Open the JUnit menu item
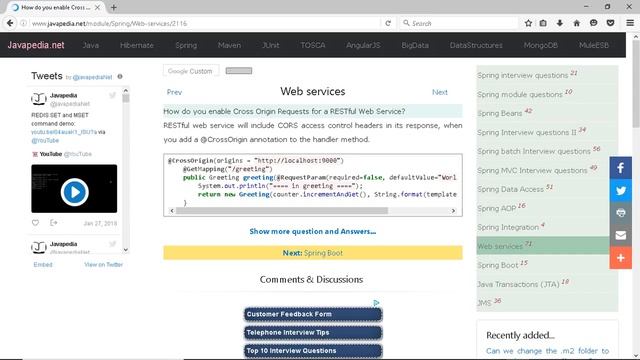640x360 pixels. tap(271, 45)
